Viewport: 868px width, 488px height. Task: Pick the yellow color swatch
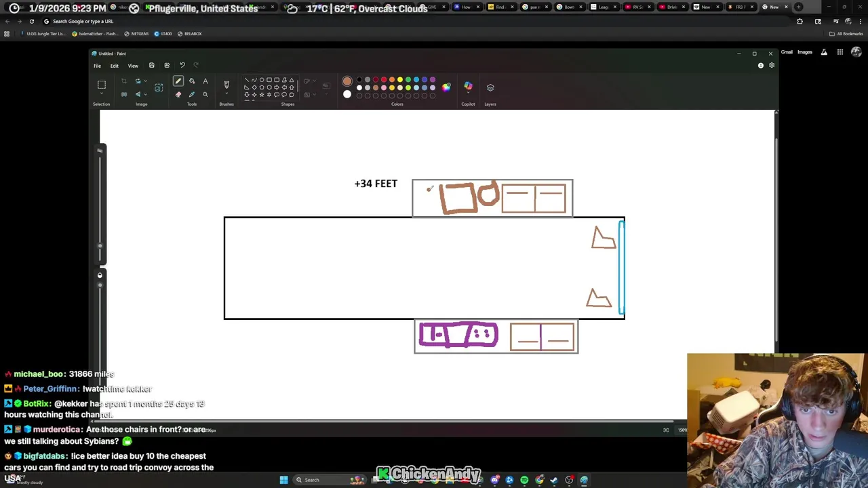pos(400,79)
